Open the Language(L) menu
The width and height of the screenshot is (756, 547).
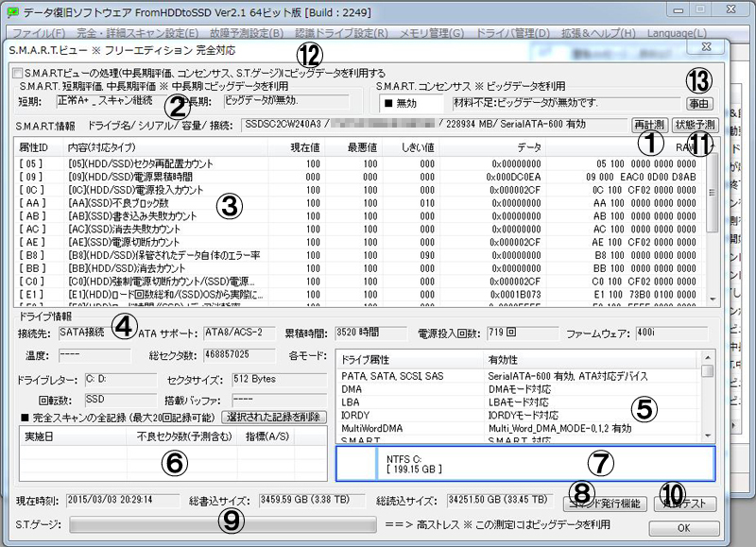[x=677, y=33]
